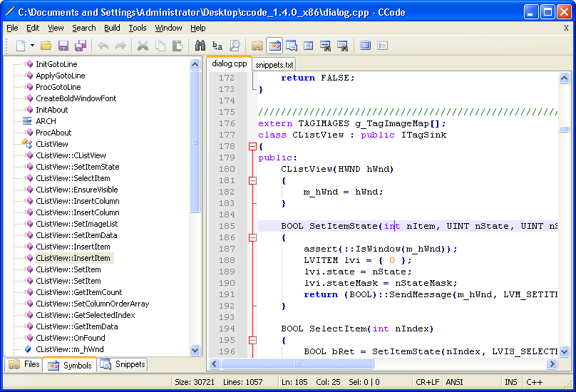Switch to the Files panel tab
The width and height of the screenshot is (576, 392).
[24, 364]
